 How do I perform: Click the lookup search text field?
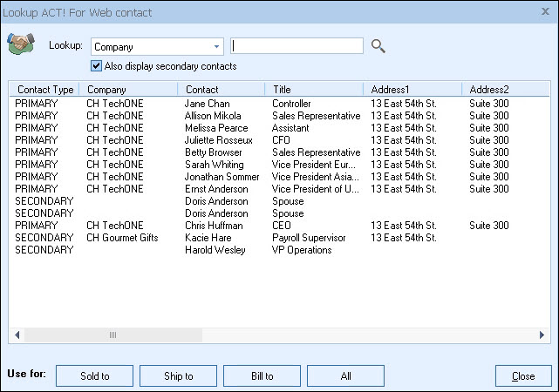coord(297,46)
